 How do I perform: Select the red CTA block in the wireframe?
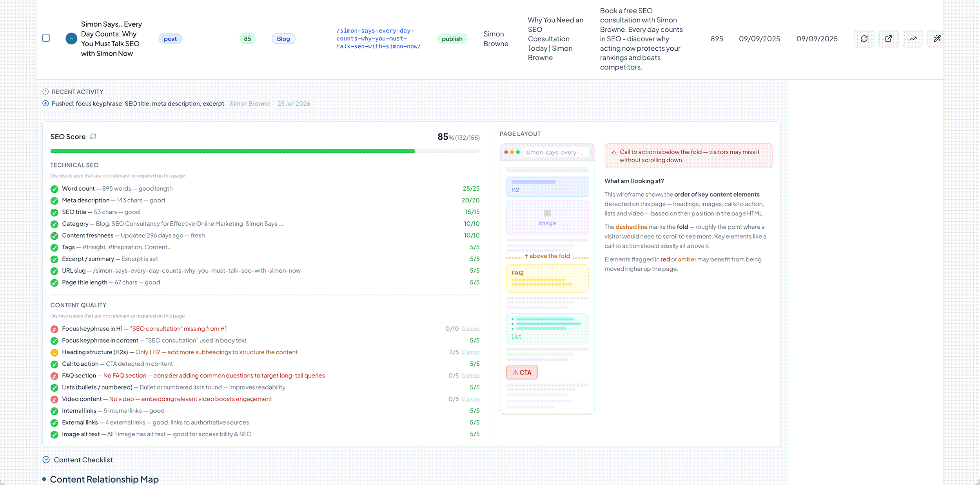click(x=522, y=372)
